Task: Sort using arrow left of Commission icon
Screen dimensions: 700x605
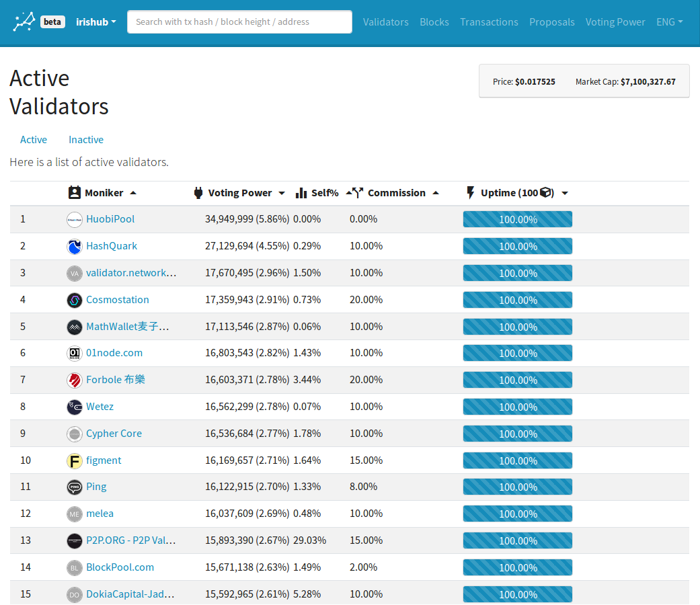Action: point(349,193)
